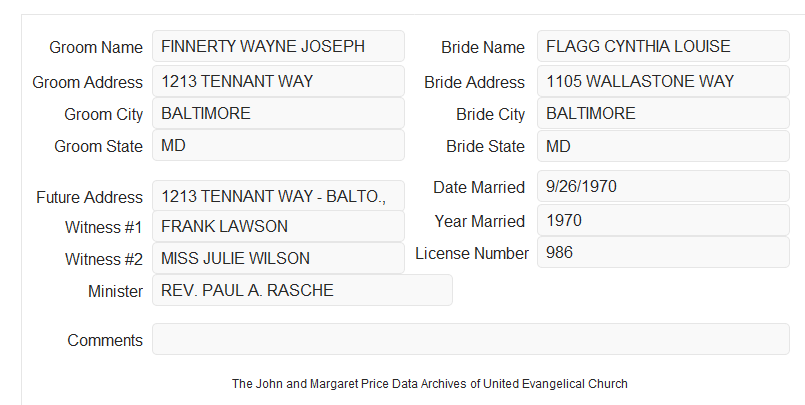Image resolution: width=805 pixels, height=405 pixels.
Task: Click the Date Married label
Action: 479,187
